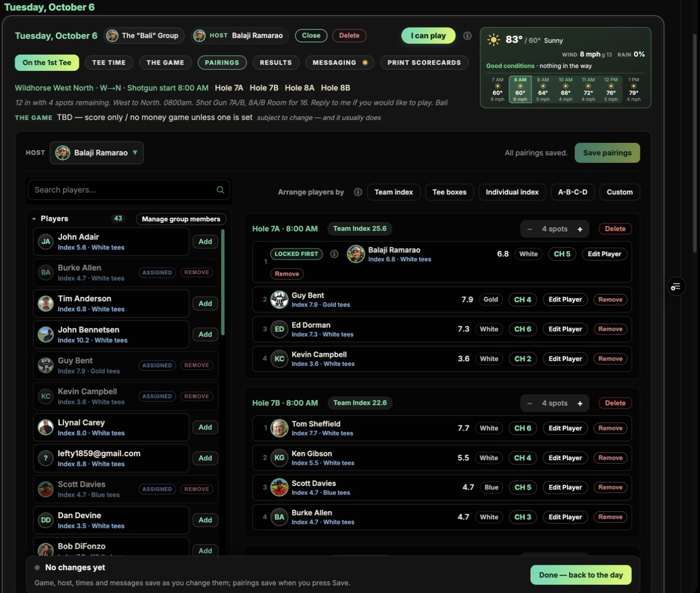Select the 8 AM hourly forecast slot
This screenshot has height=593, width=700.
point(520,89)
